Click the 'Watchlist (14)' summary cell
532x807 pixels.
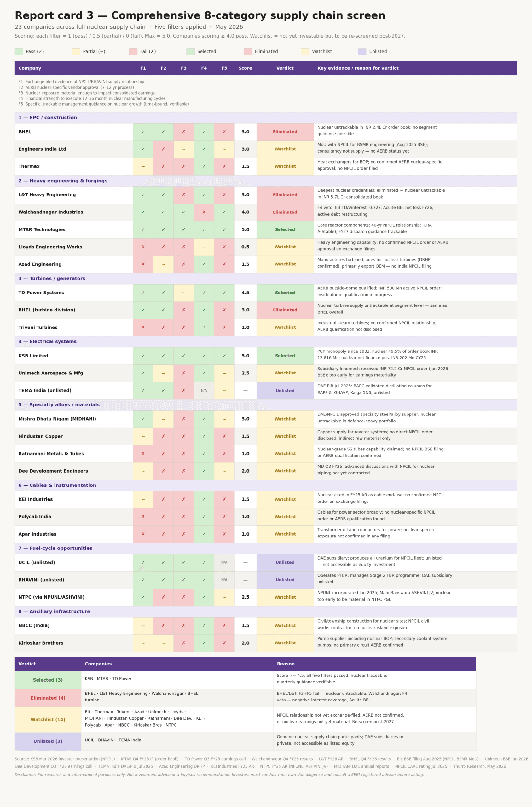tap(48, 720)
